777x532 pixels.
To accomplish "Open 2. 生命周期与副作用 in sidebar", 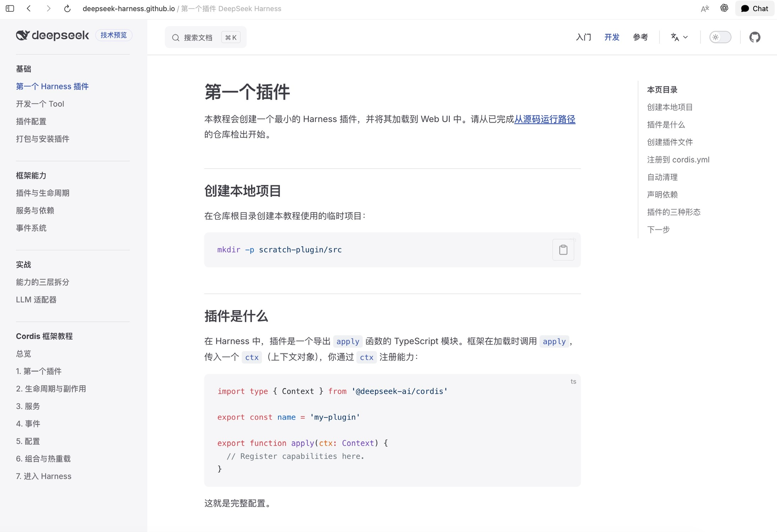I will (x=51, y=389).
